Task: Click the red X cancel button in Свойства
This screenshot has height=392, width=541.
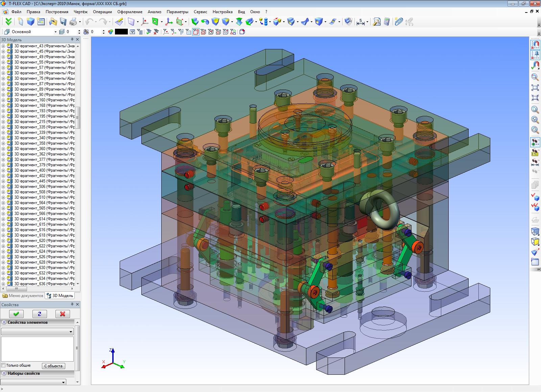Action: (63, 314)
